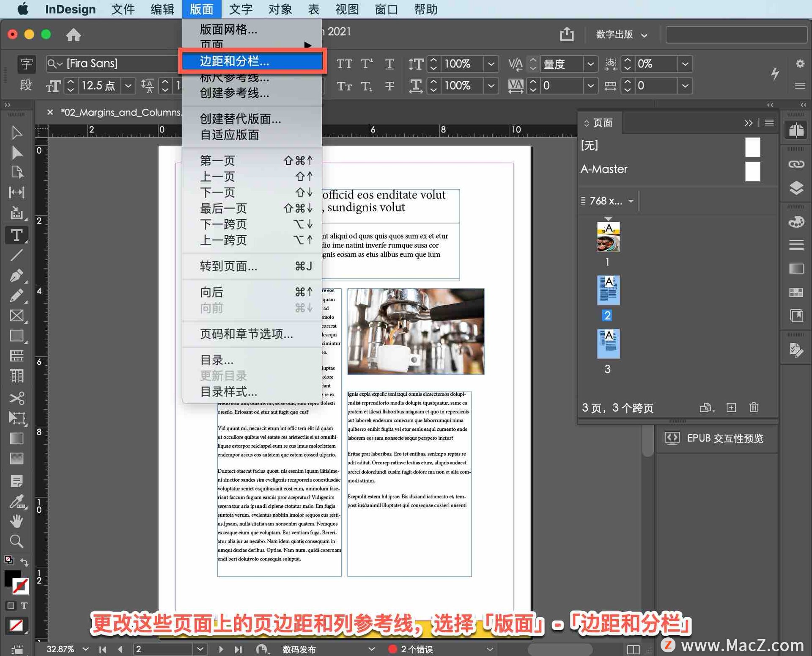Swap fill and stroke arrows

[24, 562]
